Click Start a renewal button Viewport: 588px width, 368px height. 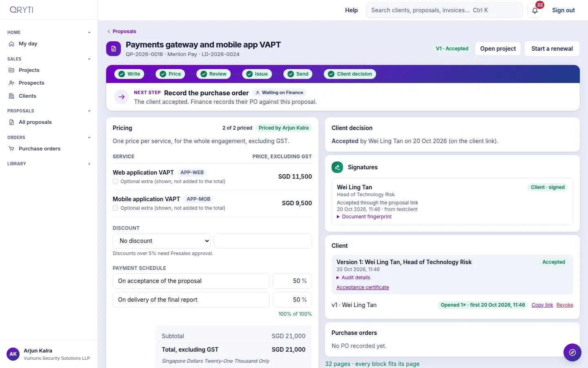[x=552, y=49]
